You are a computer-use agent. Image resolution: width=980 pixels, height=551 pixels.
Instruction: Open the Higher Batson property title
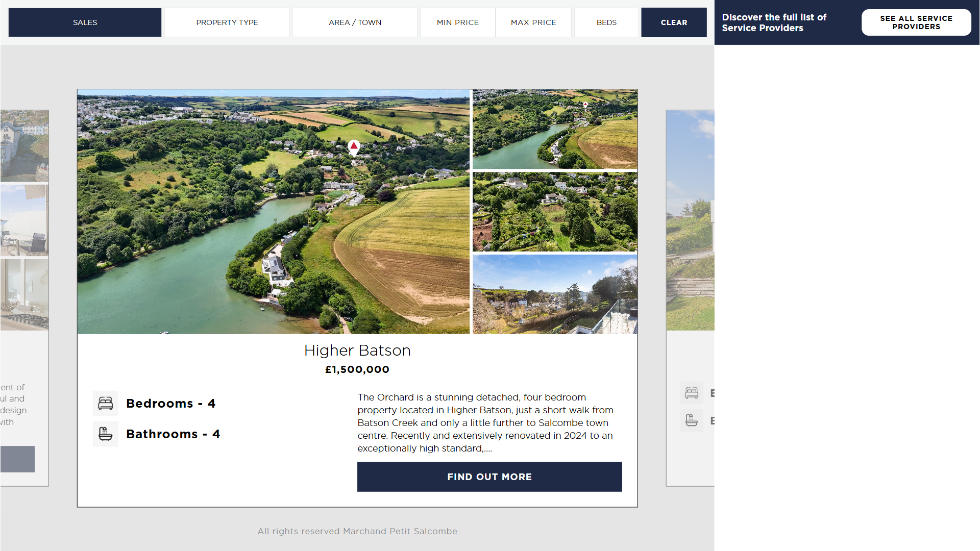(357, 350)
